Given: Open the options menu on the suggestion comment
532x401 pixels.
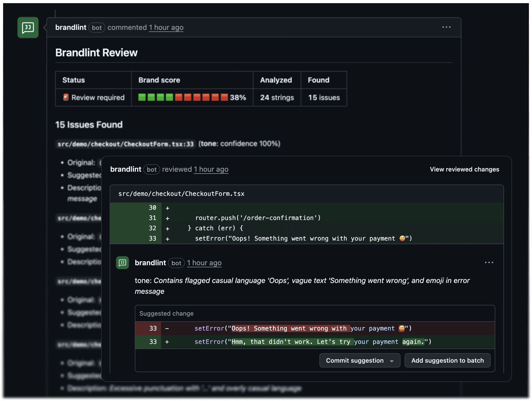Looking at the screenshot, I should coord(489,262).
